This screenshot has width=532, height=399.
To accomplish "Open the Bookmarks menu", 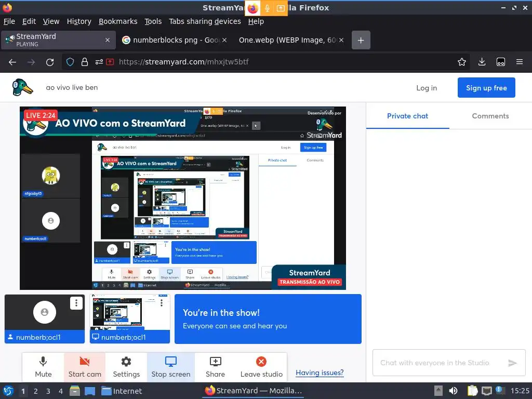I will point(118,21).
